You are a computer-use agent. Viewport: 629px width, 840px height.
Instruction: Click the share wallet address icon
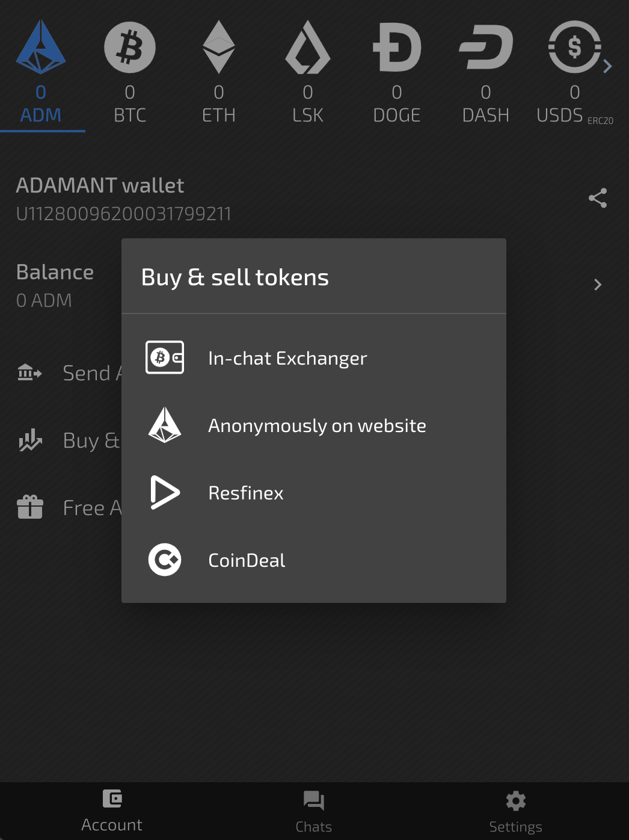click(598, 197)
